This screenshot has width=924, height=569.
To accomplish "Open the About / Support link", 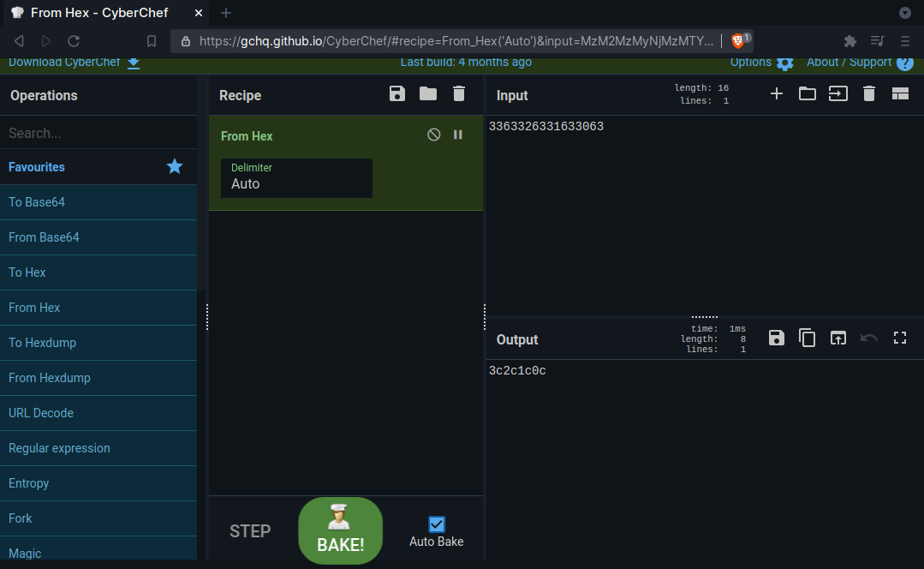I will pyautogui.click(x=859, y=63).
